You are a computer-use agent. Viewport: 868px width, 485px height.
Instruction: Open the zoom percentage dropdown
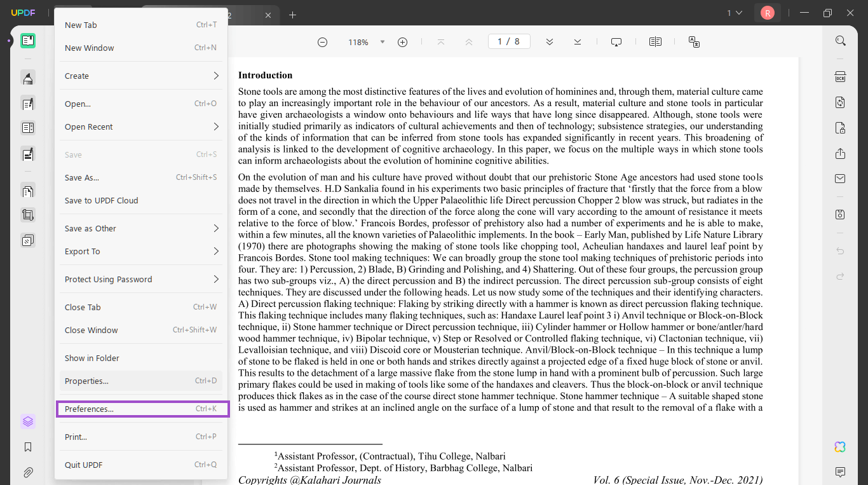coord(381,41)
